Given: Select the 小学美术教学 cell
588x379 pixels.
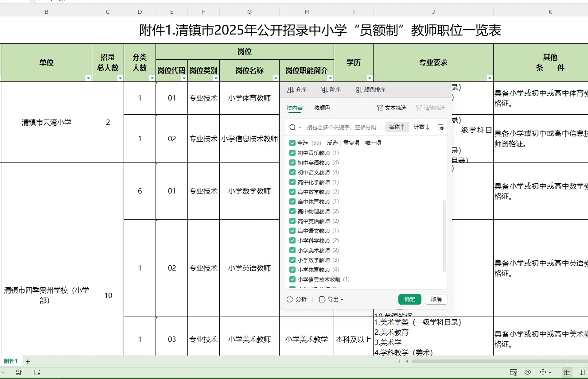Looking at the screenshot, I should click(x=307, y=339).
